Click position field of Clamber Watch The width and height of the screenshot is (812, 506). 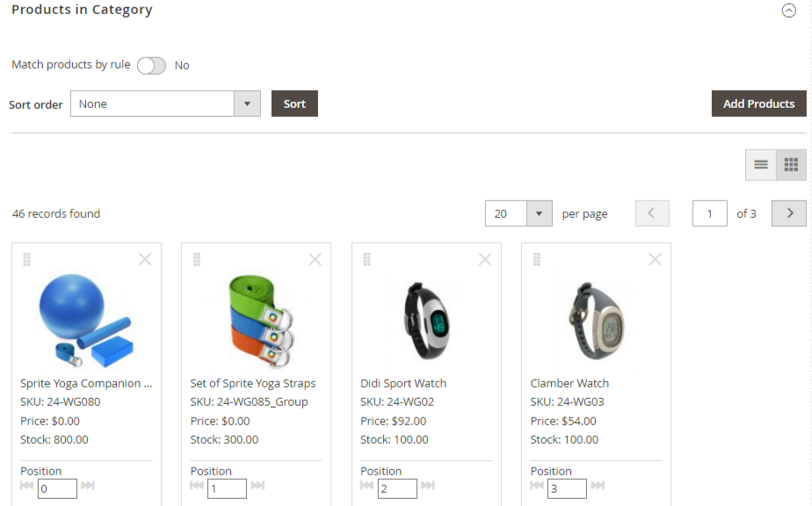point(567,488)
